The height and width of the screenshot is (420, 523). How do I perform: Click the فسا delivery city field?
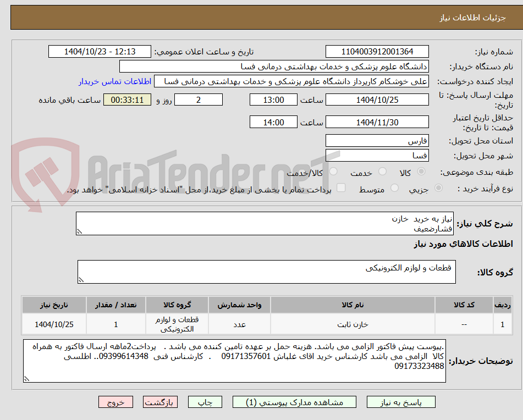point(378,155)
